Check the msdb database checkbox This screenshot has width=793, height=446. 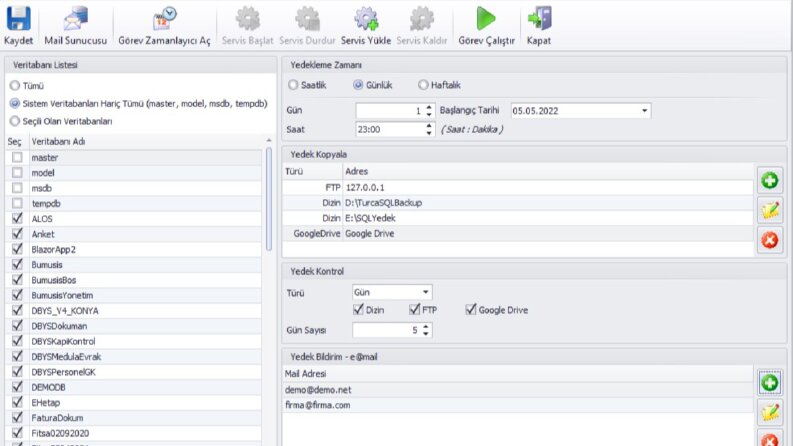click(17, 188)
